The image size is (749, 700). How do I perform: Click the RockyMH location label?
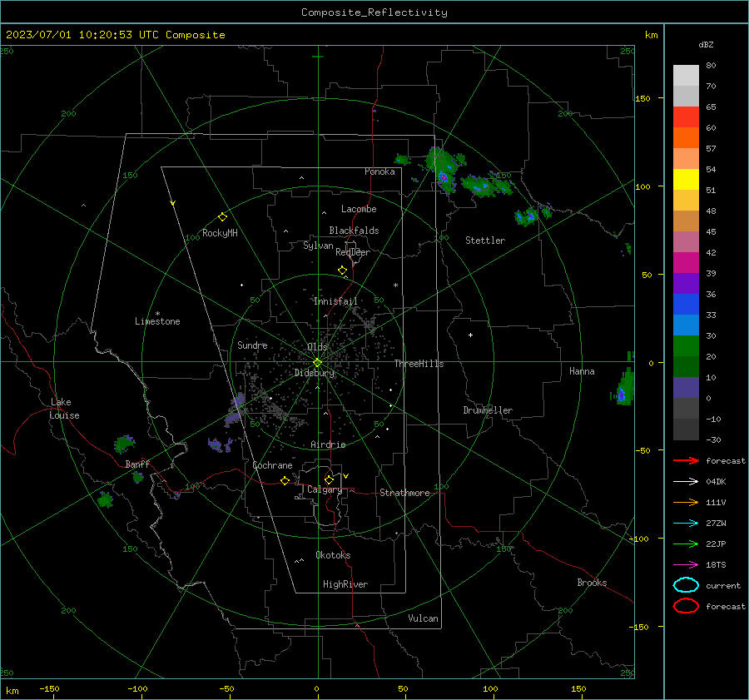point(220,233)
